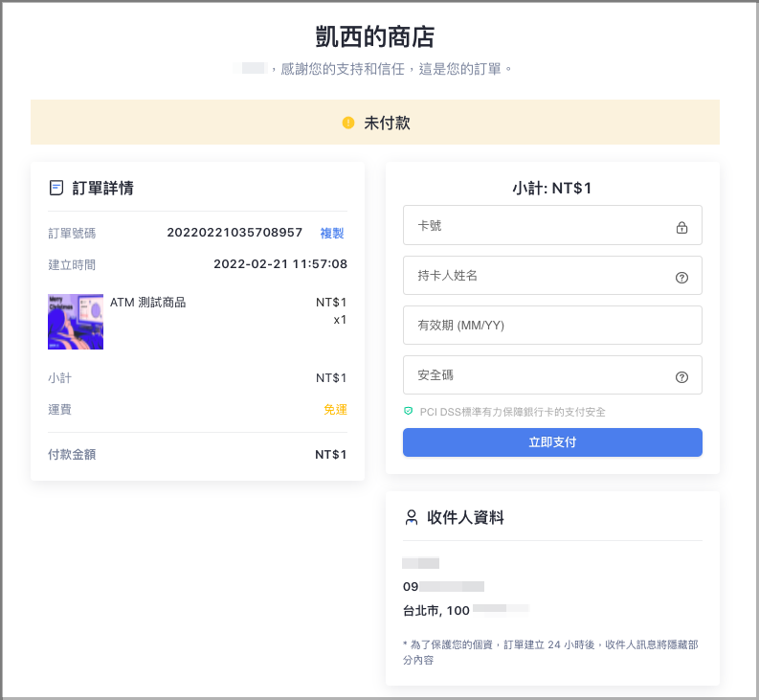Click the 付款金額 payment amount label
This screenshot has width=759, height=700.
pyautogui.click(x=72, y=455)
